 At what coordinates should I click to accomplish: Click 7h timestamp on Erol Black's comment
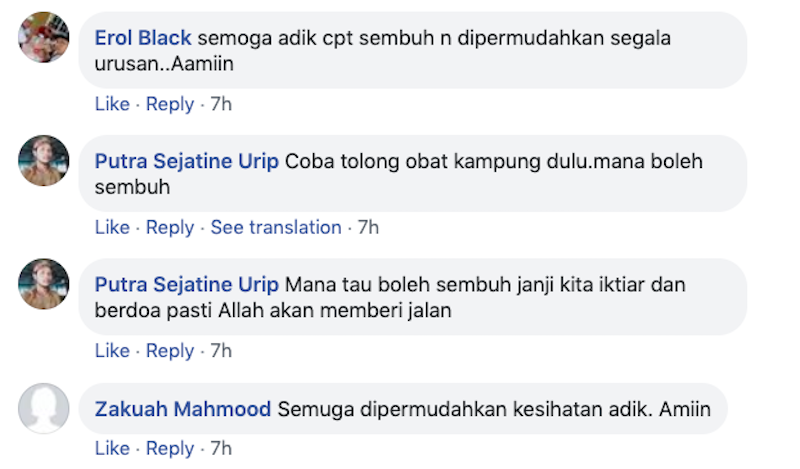click(x=220, y=104)
